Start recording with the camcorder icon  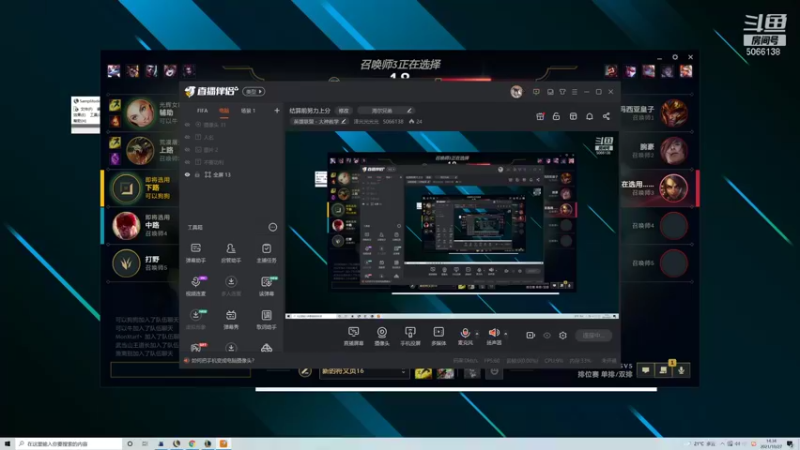[531, 335]
